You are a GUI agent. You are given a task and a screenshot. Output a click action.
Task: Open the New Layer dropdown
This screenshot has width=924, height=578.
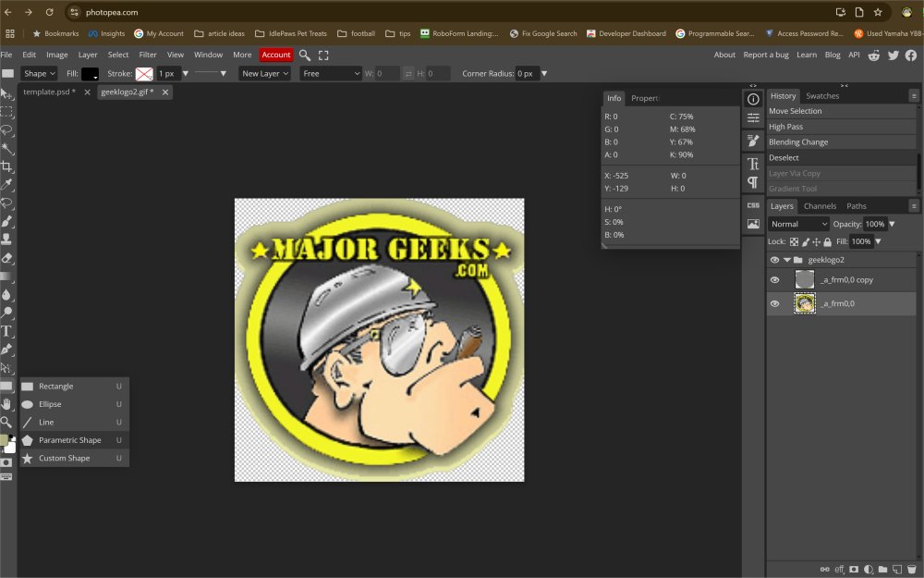point(265,73)
